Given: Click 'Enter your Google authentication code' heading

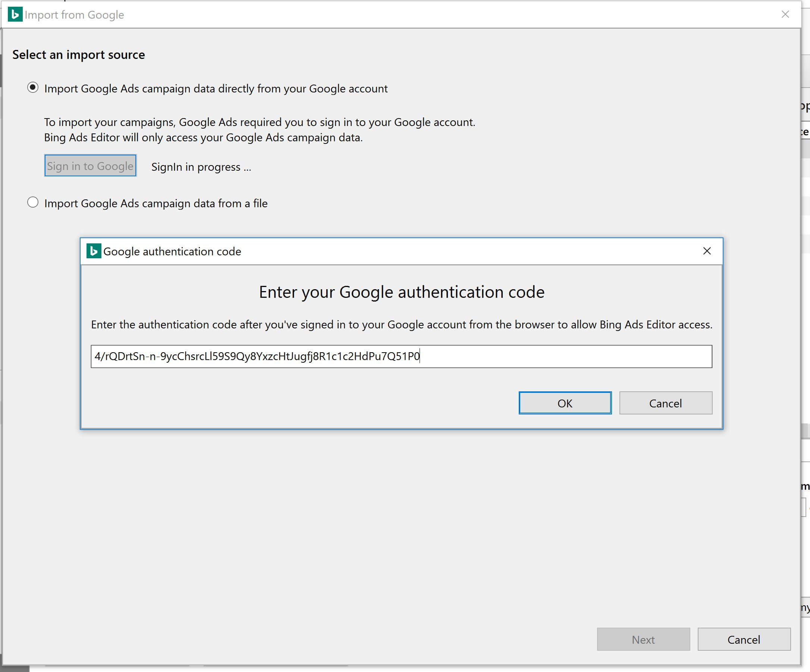Looking at the screenshot, I should [x=402, y=292].
